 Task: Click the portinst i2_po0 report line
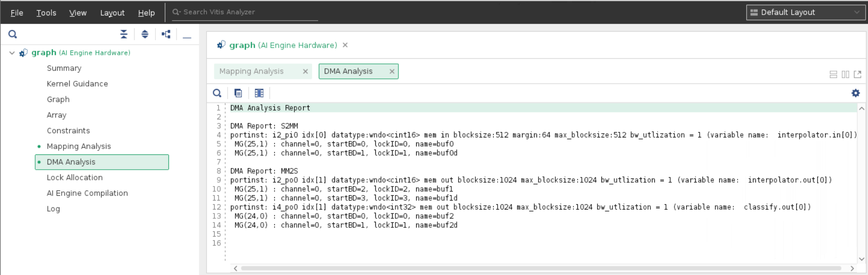click(x=531, y=180)
